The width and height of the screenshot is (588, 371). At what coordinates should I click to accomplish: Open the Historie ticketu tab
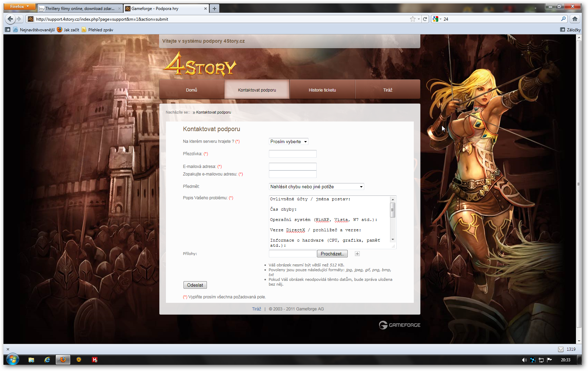[322, 90]
